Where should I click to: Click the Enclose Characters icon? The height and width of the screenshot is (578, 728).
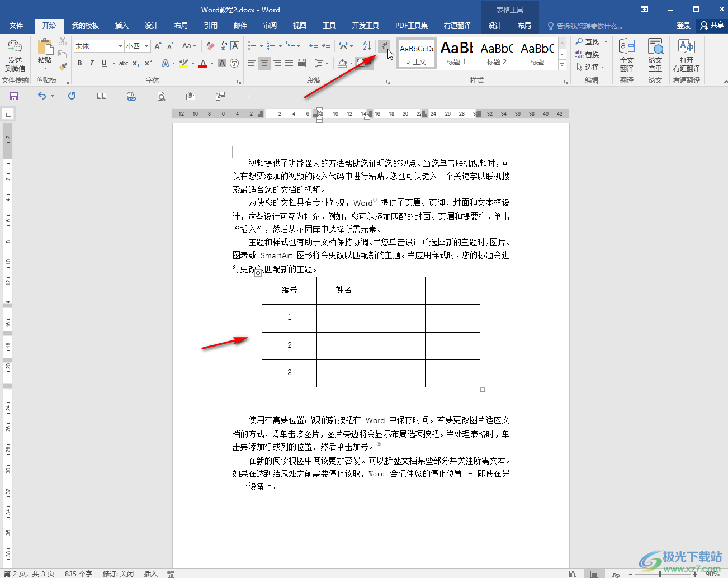tap(234, 63)
